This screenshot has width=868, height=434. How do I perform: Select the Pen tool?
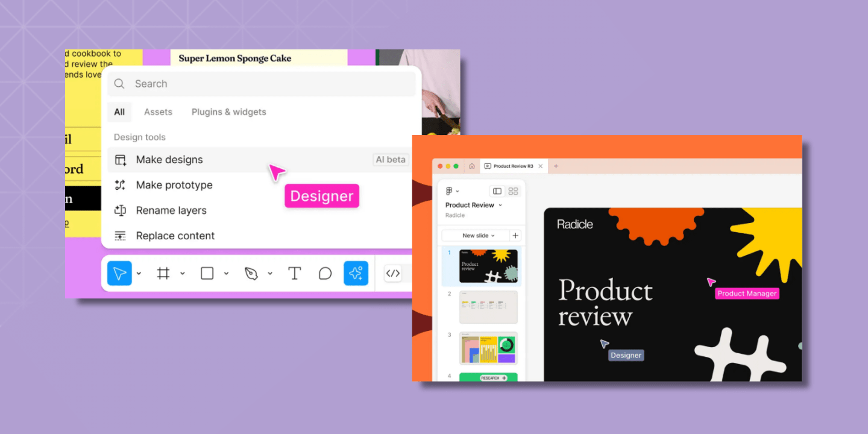251,274
